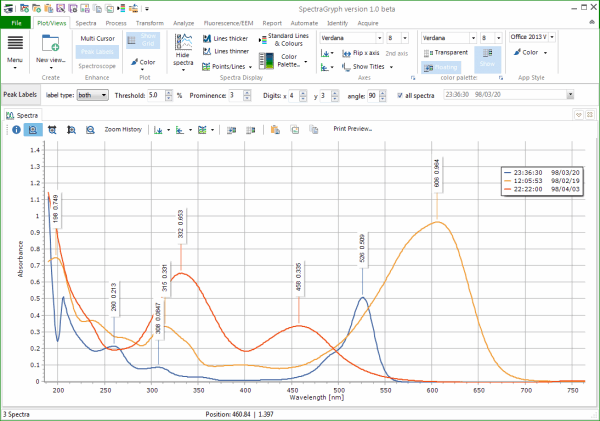Toggle the Spectroscope option
The image size is (600, 421).
(x=97, y=66)
